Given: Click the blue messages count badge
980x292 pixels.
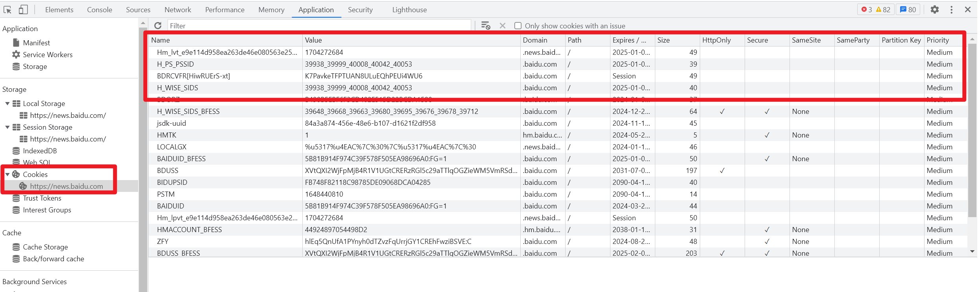Looking at the screenshot, I should (x=908, y=9).
